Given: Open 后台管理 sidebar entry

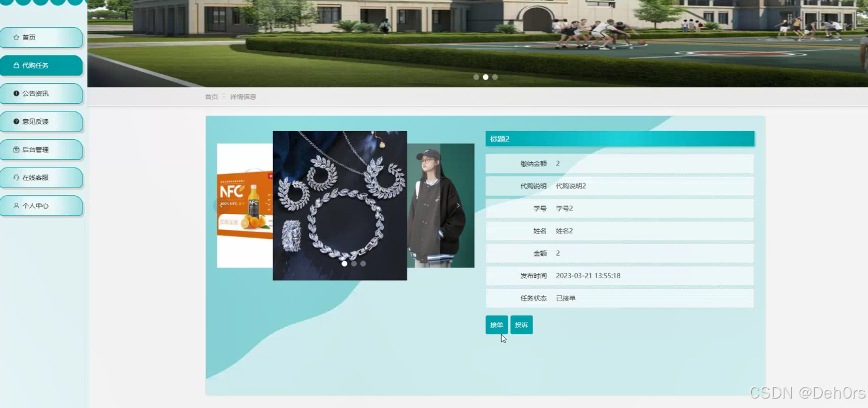Looking at the screenshot, I should (x=41, y=150).
